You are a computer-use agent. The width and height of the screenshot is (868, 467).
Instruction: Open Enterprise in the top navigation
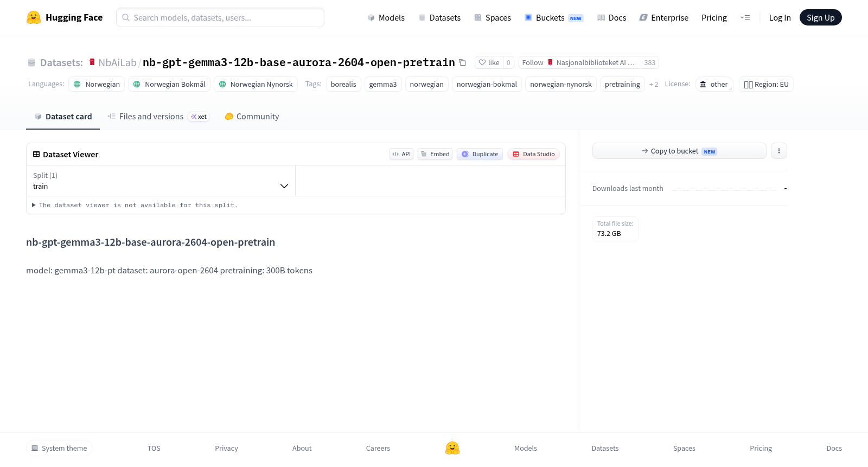point(663,18)
